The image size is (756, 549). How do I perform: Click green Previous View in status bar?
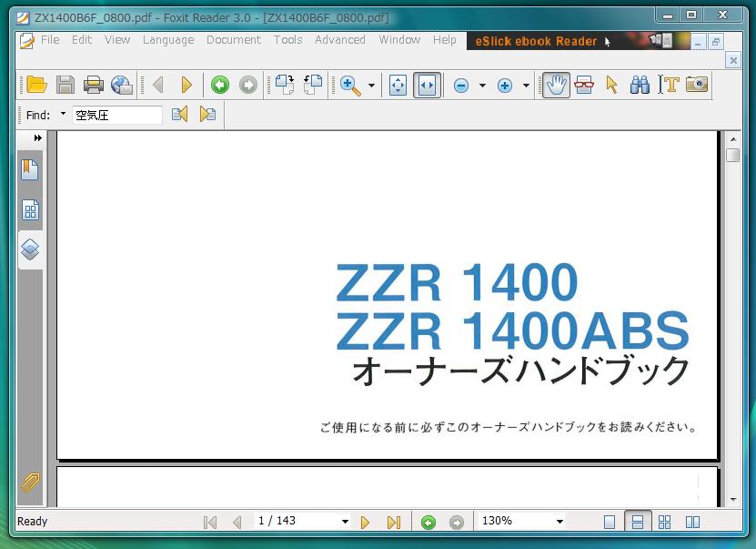coord(428,522)
